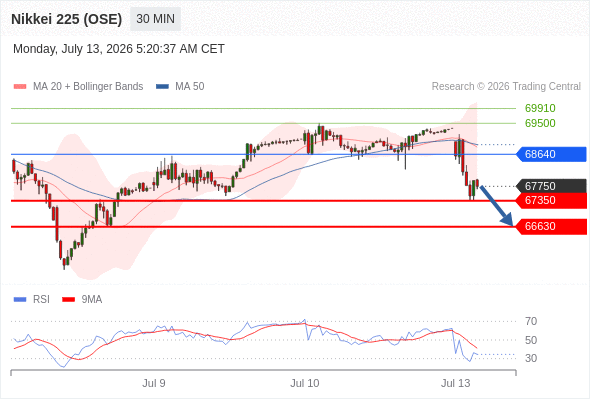Toggle the MA 50 legend entry
Image resolution: width=590 pixels, height=400 pixels.
pos(180,87)
